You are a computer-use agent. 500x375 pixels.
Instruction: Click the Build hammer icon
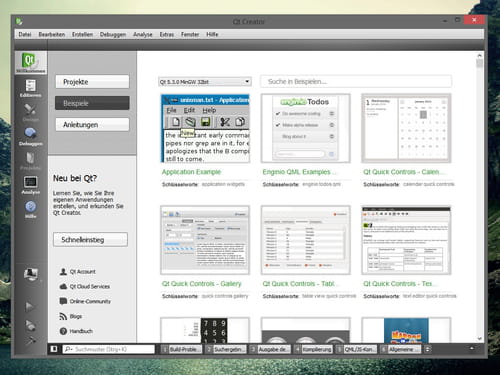pos(30,340)
